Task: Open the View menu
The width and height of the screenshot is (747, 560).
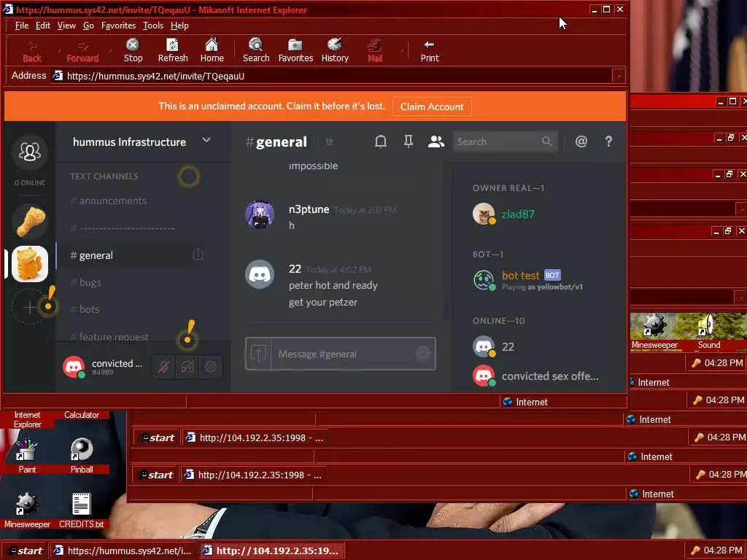Action: (66, 26)
